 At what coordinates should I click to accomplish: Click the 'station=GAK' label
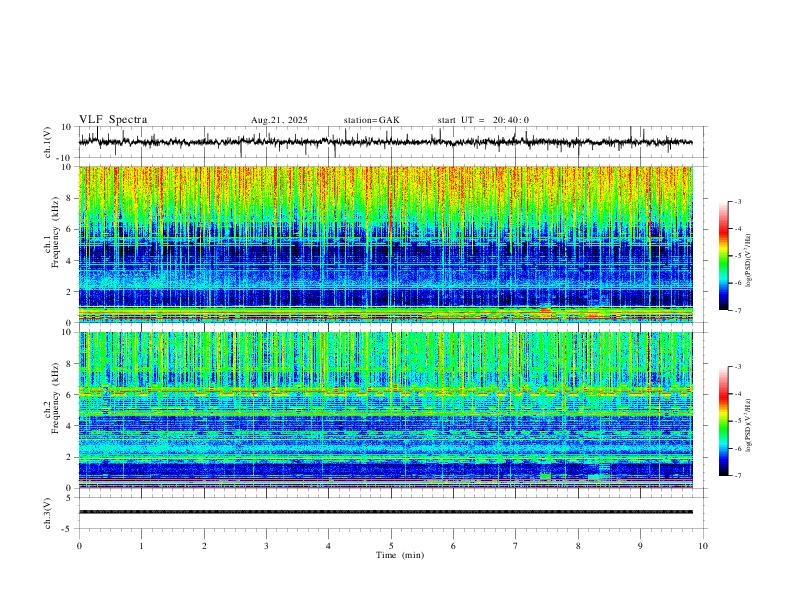pos(372,120)
